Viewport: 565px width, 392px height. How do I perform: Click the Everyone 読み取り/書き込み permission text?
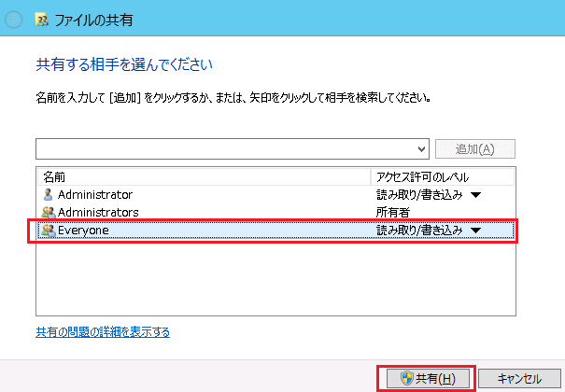419,230
